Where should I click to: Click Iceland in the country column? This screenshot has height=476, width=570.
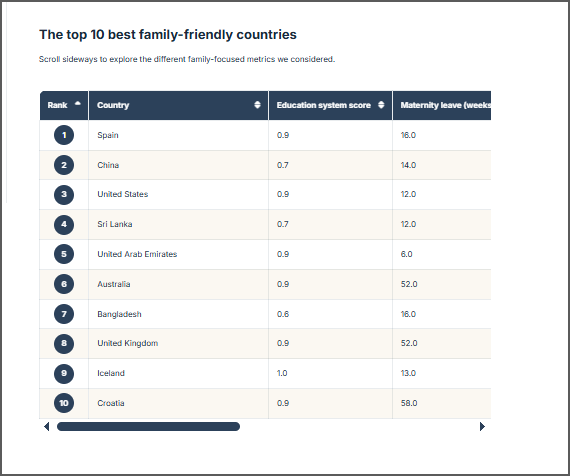point(111,373)
